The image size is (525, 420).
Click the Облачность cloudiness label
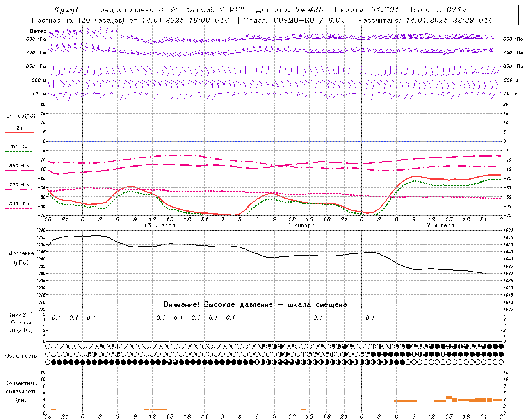pos(21,356)
